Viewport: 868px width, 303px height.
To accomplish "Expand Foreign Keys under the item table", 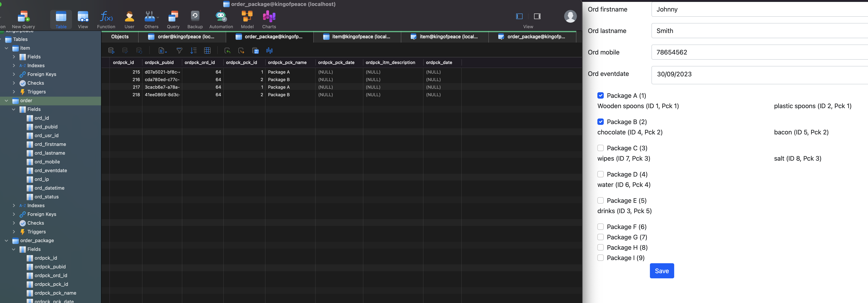I will point(14,74).
